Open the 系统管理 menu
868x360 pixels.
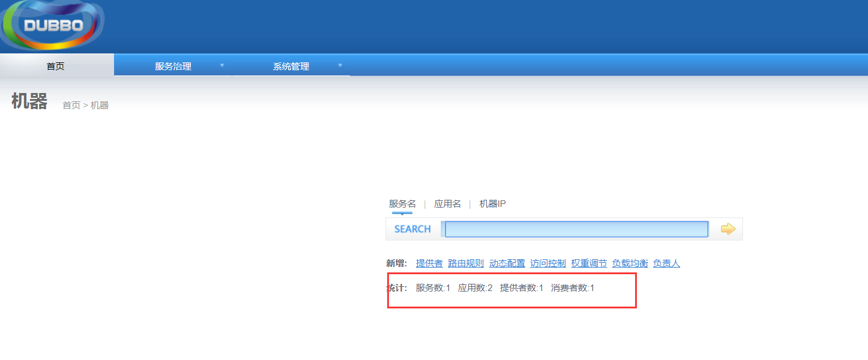(x=291, y=66)
